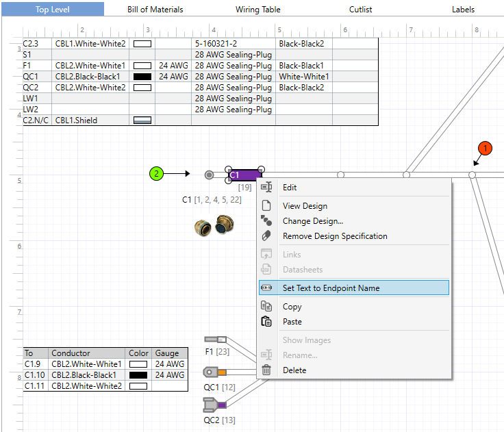Click the Set Text to Endpoint Name icon
The height and width of the screenshot is (432, 504).
click(x=266, y=288)
